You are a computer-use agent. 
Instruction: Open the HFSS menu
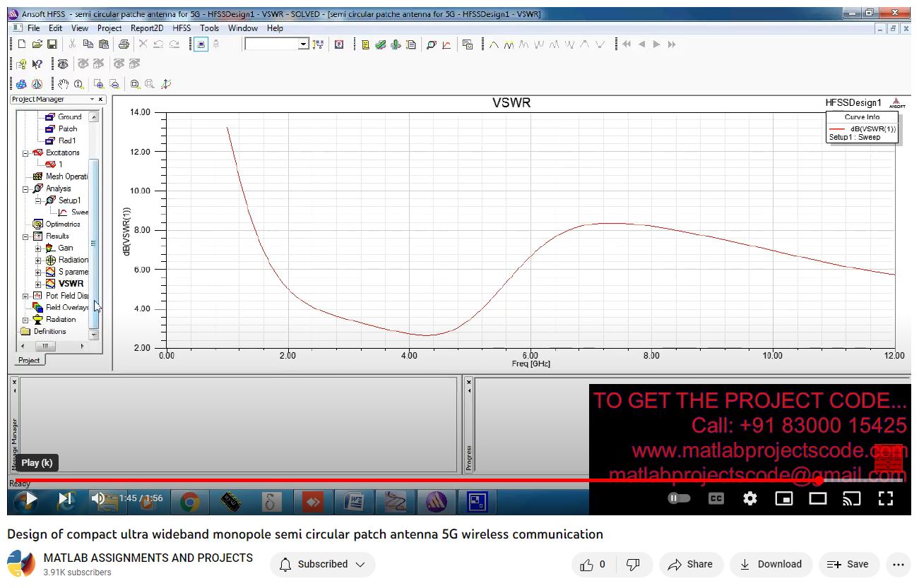point(182,28)
